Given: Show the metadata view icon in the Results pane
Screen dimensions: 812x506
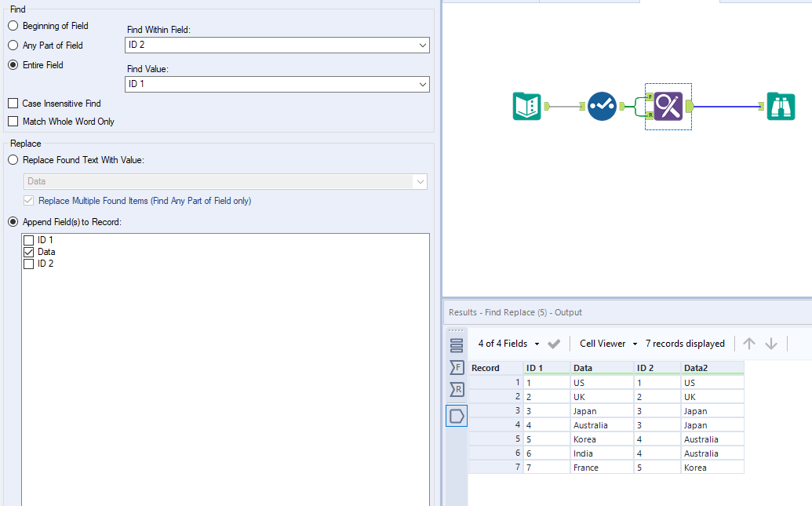Looking at the screenshot, I should [x=457, y=344].
